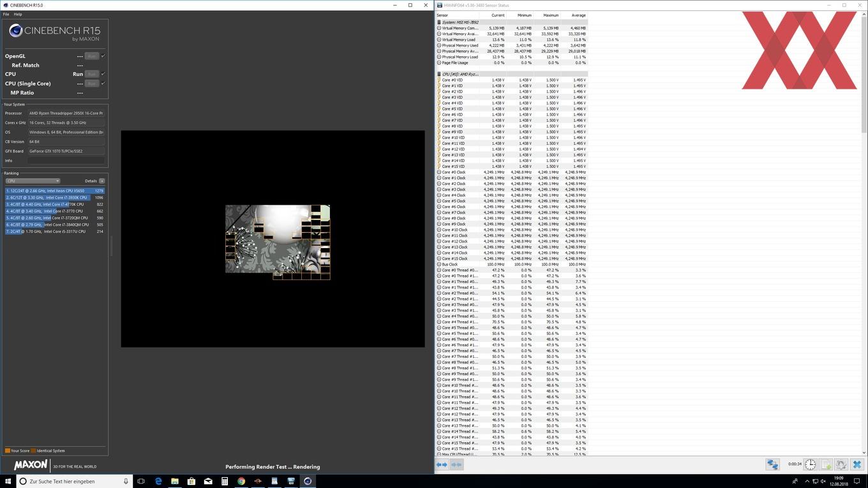Launch Microsoft Edge from taskbar
The height and width of the screenshot is (488, 868).
(158, 481)
